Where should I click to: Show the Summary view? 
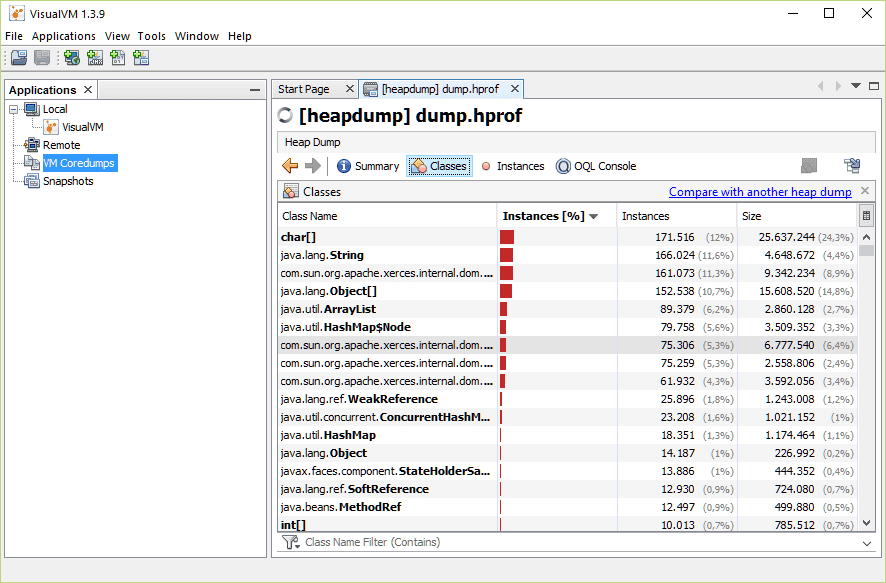click(x=368, y=166)
